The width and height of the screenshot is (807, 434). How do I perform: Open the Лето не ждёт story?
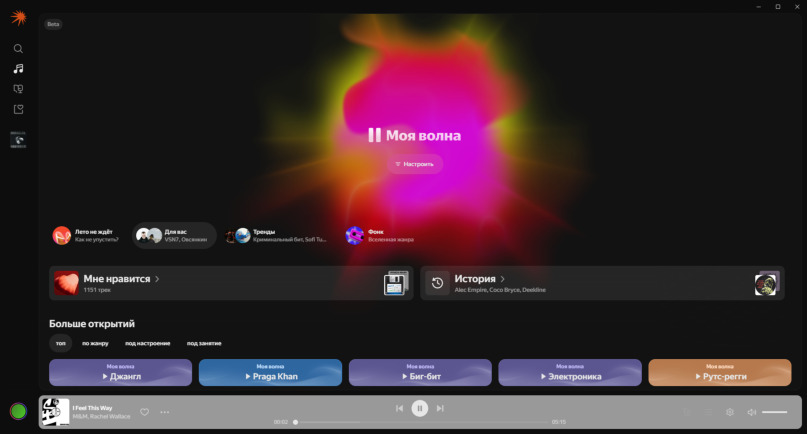(86, 235)
